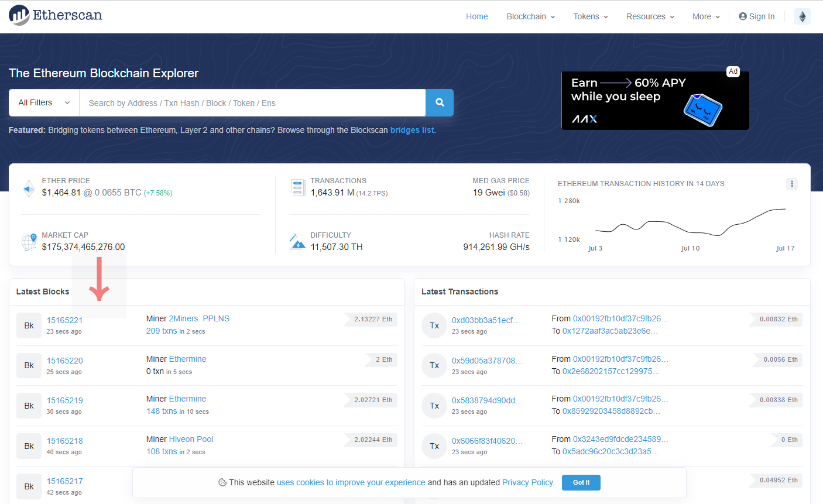Image resolution: width=823 pixels, height=504 pixels.
Task: Open block 15165218
Action: [64, 441]
